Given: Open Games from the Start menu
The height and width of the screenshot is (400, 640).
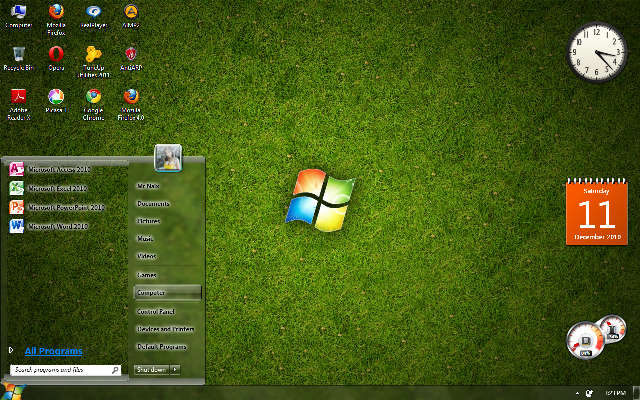Looking at the screenshot, I should pos(147,275).
